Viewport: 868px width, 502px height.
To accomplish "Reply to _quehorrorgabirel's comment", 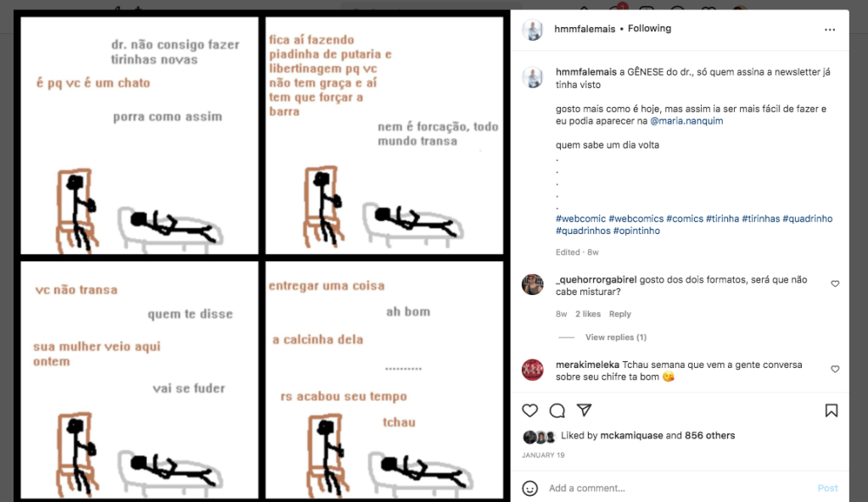I will tap(619, 314).
